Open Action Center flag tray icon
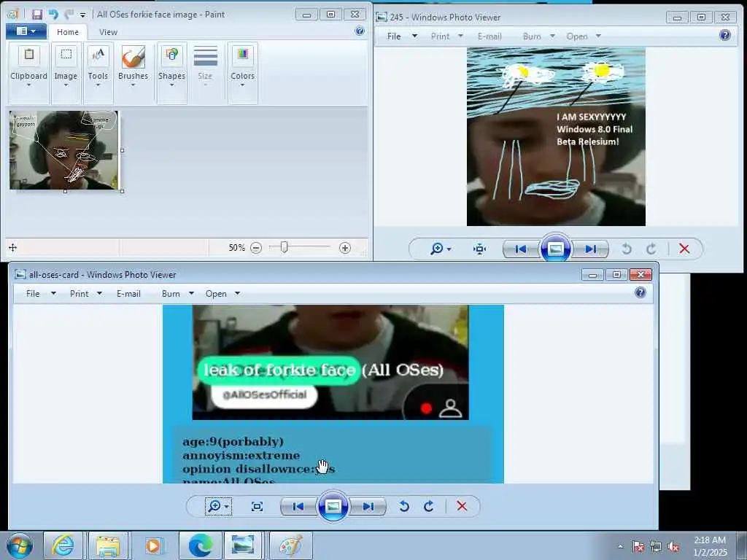Viewport: 747px width, 560px height. click(638, 547)
